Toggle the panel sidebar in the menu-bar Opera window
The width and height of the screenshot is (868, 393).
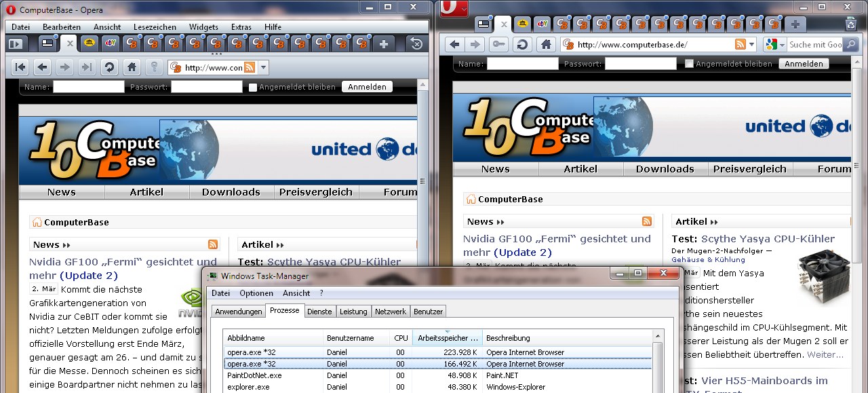16,44
